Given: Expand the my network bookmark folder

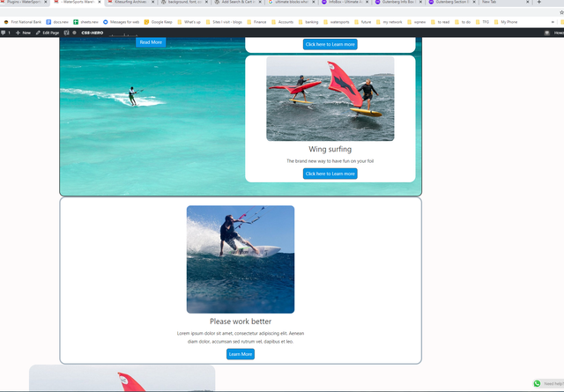Looking at the screenshot, I should [390, 22].
